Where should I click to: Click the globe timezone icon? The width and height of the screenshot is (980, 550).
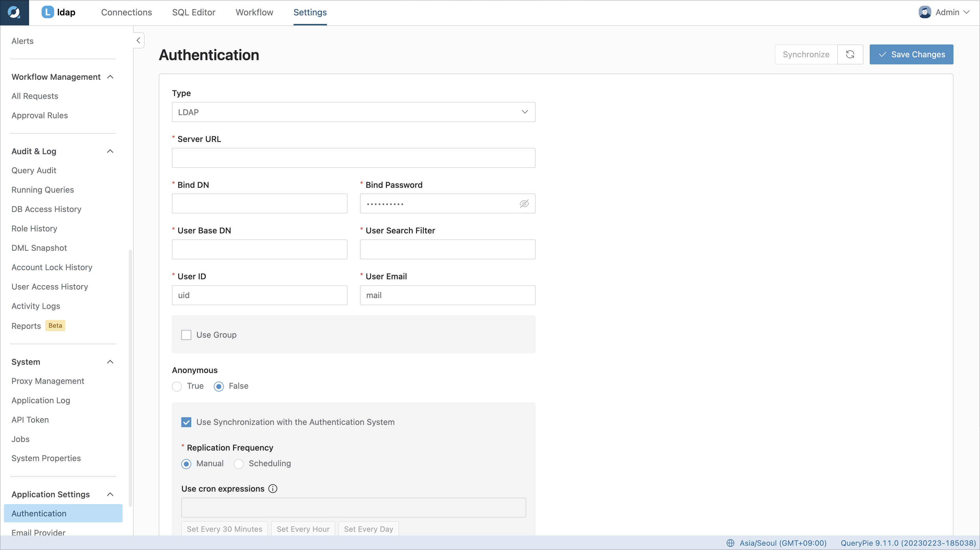(730, 543)
